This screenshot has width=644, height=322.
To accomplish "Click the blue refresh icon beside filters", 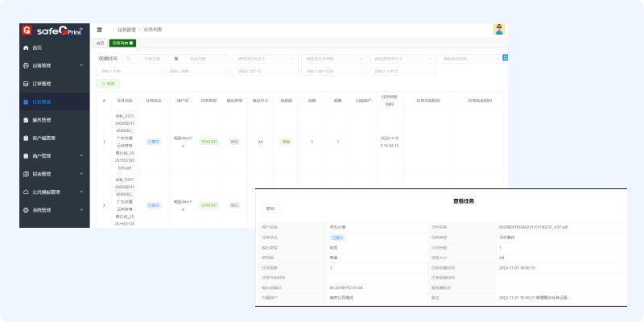I will click(x=505, y=58).
